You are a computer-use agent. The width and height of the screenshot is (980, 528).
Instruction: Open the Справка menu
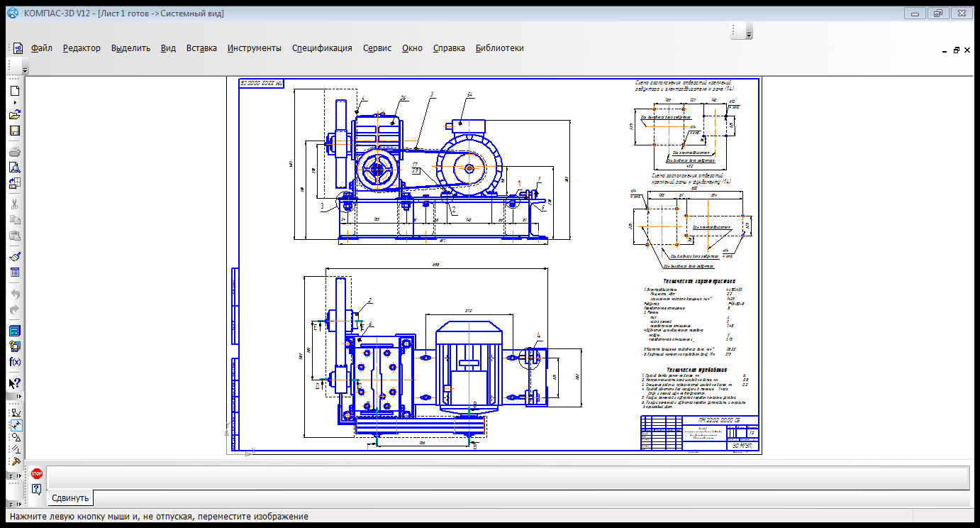449,48
